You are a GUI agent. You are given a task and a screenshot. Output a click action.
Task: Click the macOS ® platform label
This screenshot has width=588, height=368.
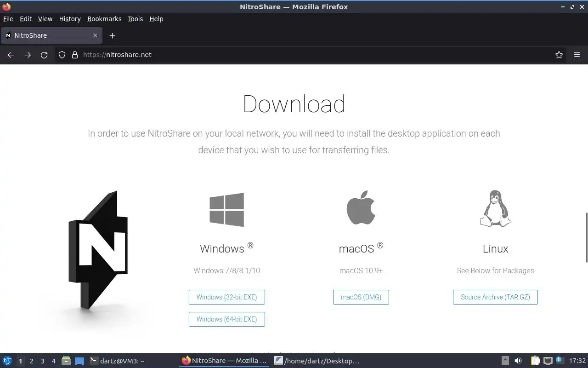pos(361,248)
